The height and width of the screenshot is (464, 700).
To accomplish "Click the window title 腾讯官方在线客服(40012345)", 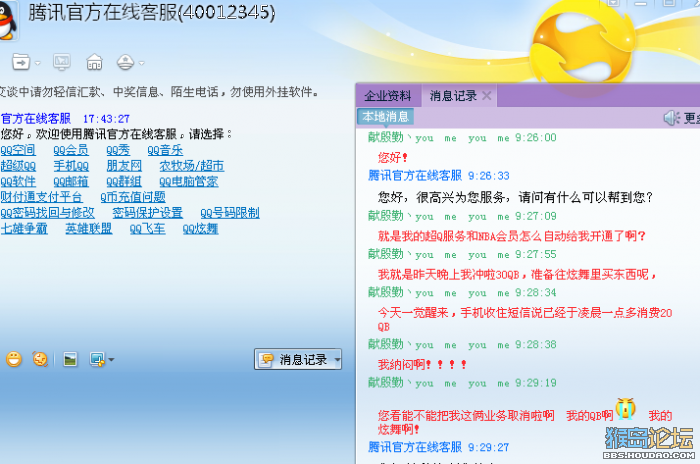I will point(152,13).
